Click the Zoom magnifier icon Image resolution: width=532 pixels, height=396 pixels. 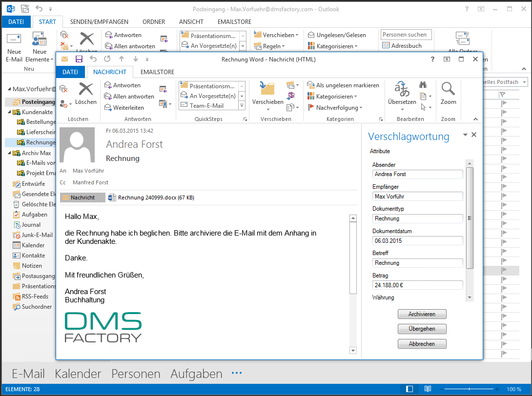[x=448, y=89]
